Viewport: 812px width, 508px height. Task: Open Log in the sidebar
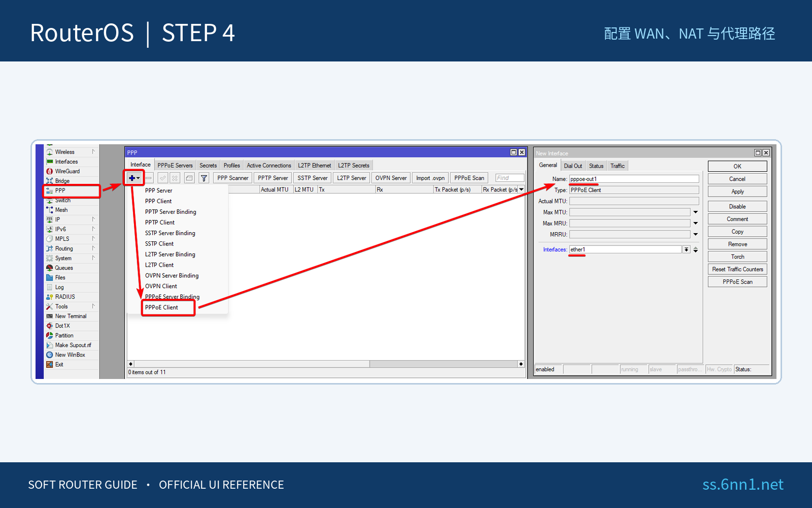71,287
